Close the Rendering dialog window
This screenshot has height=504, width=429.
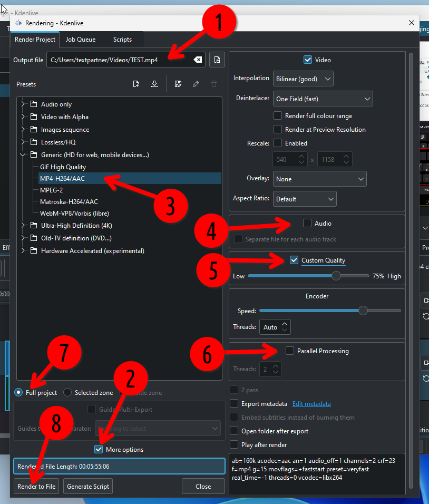pyautogui.click(x=411, y=23)
